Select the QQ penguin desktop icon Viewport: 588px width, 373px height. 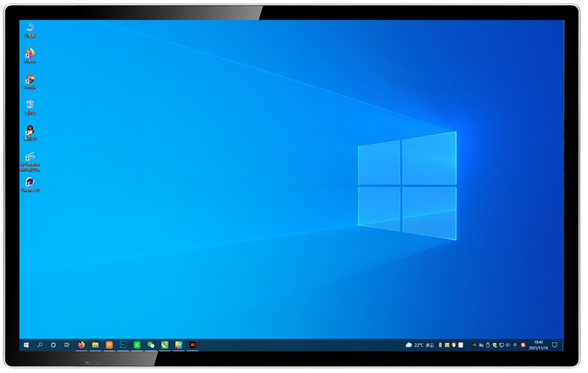[x=30, y=131]
